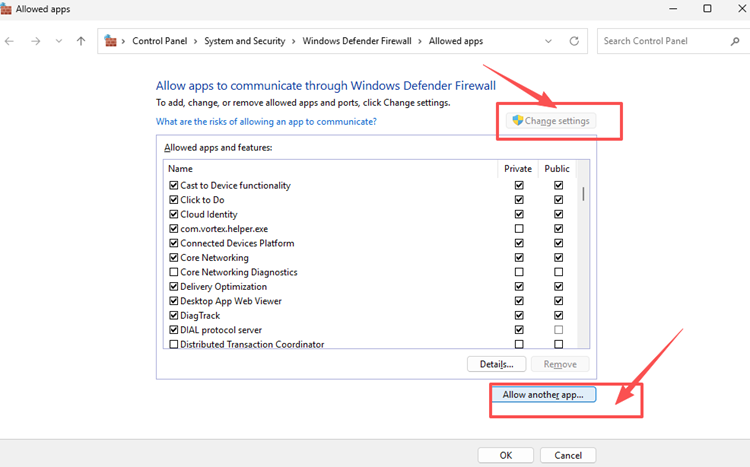Click Allow another app button

tap(543, 395)
